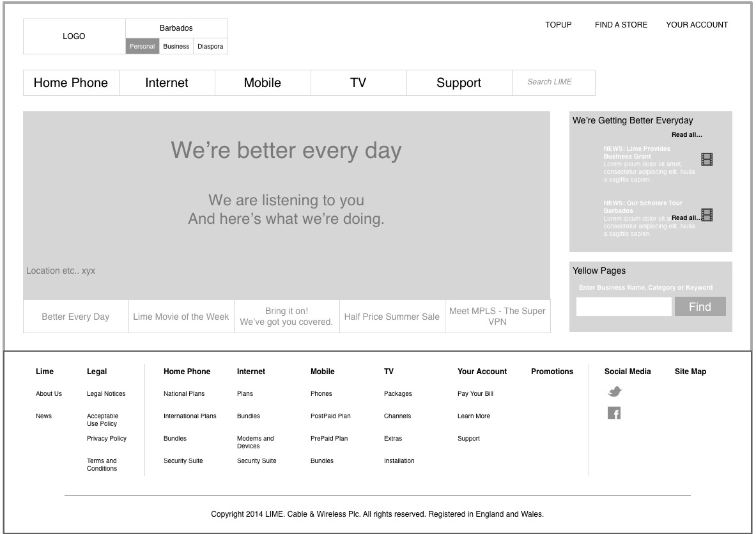Select the Personal tab
The width and height of the screenshot is (756, 534).
[143, 46]
